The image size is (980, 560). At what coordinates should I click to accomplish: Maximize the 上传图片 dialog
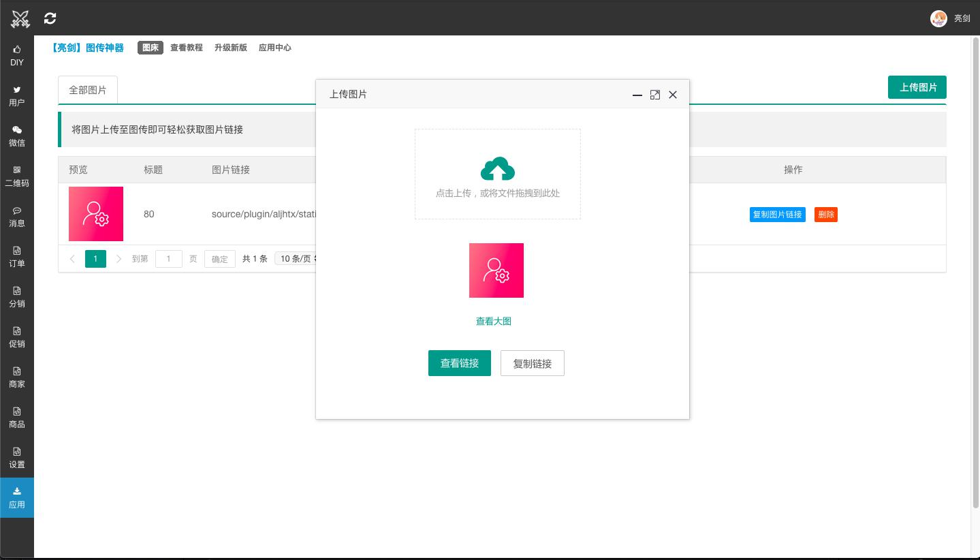[655, 95]
